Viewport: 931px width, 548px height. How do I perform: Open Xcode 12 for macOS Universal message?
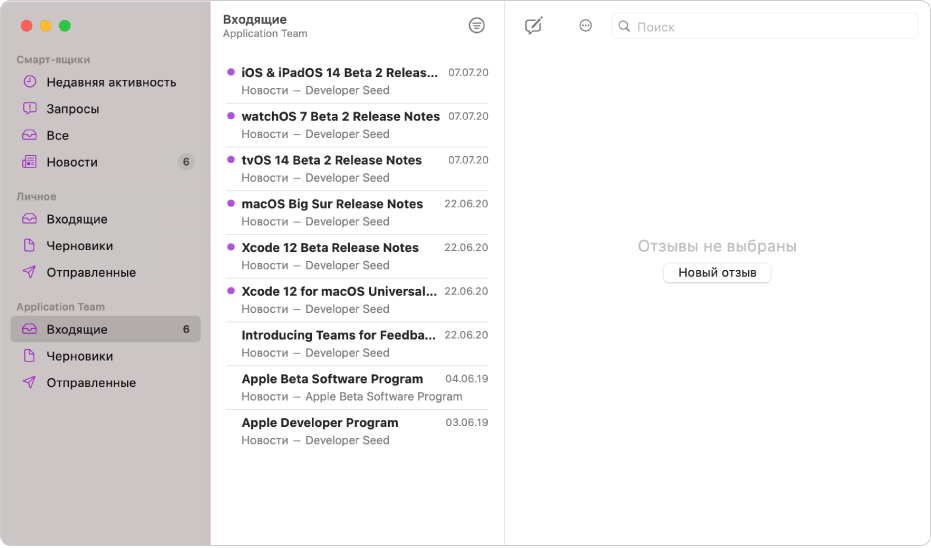click(x=357, y=300)
